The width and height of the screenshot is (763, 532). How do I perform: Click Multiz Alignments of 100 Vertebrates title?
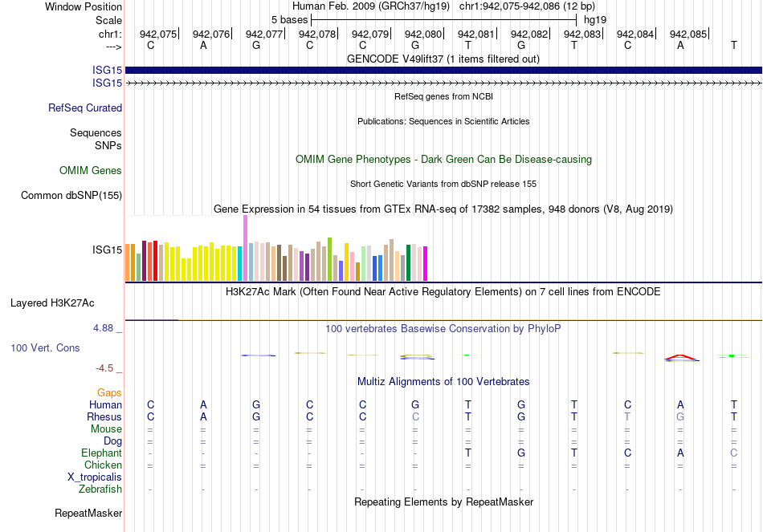click(443, 382)
